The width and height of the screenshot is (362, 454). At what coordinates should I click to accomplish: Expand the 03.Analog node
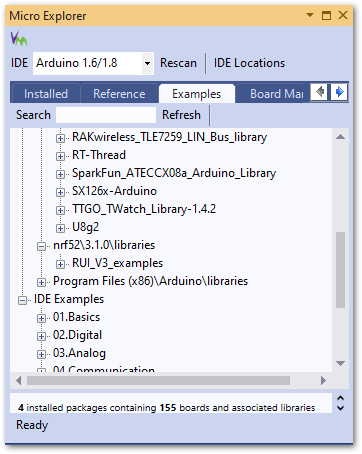tap(41, 354)
